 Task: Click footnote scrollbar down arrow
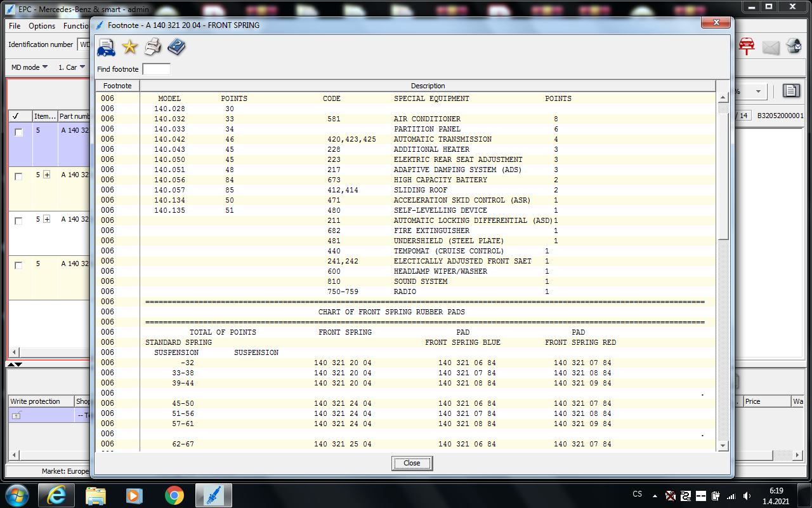[x=723, y=446]
